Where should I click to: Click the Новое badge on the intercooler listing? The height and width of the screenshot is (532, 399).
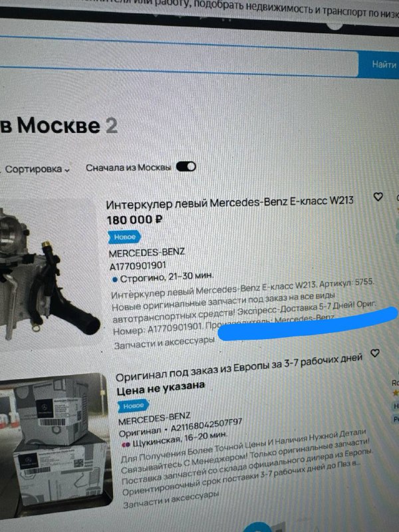[124, 237]
